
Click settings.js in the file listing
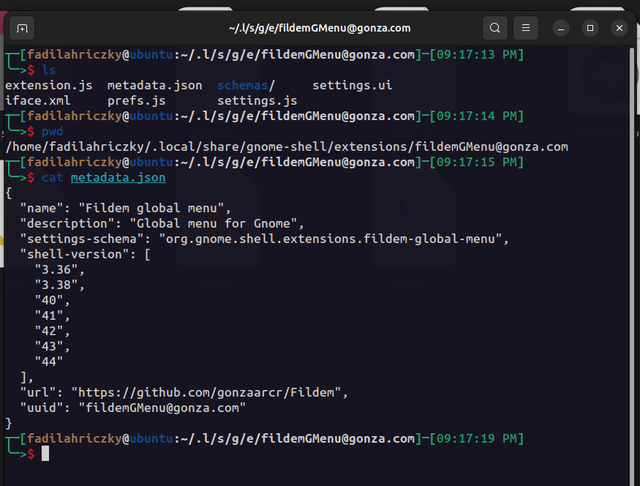[x=257, y=101]
